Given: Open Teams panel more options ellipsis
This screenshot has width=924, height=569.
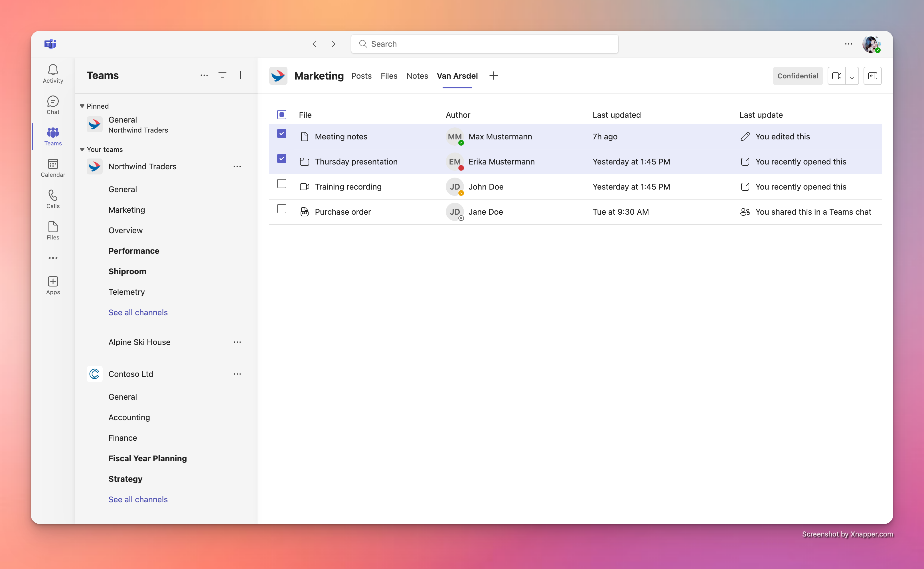Looking at the screenshot, I should [x=204, y=75].
